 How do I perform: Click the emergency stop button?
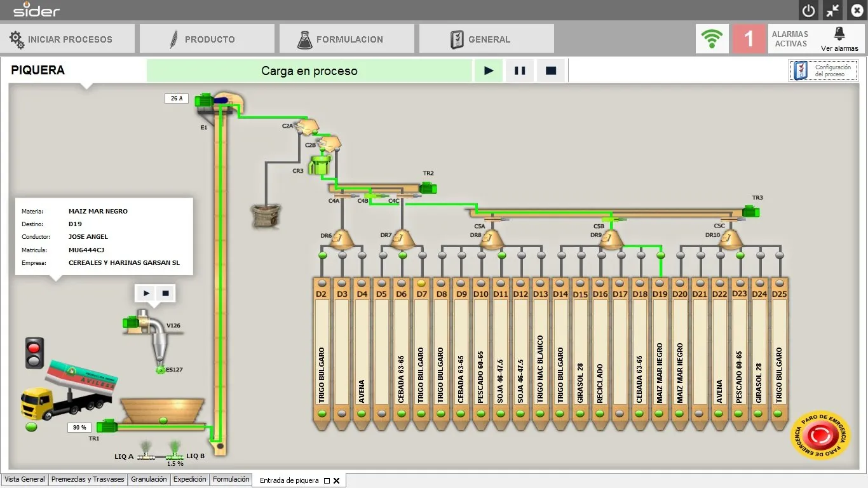click(820, 436)
